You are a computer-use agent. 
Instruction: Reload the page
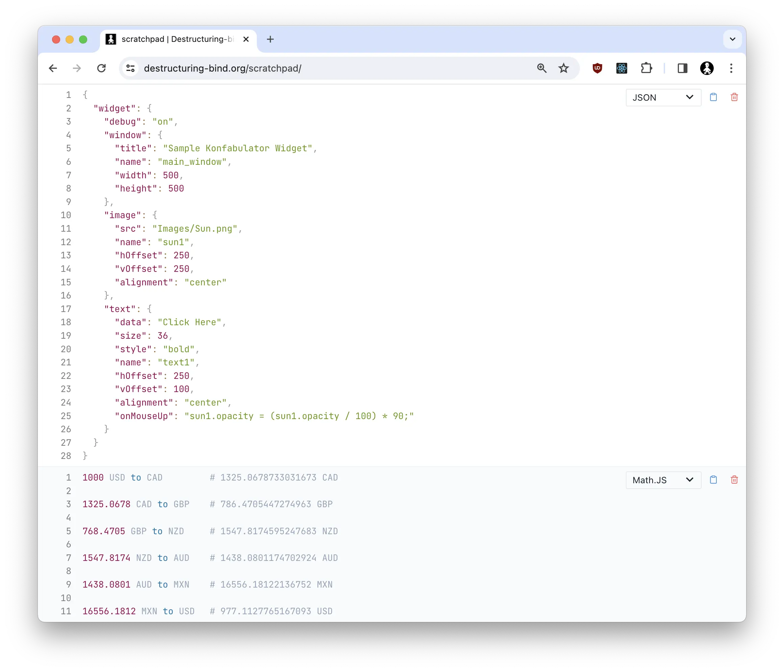(x=101, y=69)
